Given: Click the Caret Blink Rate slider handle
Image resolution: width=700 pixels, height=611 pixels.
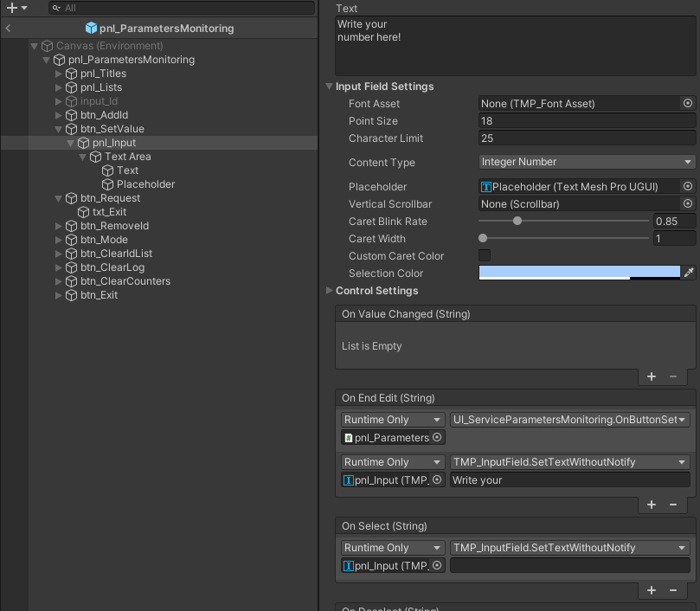Looking at the screenshot, I should coord(517,221).
